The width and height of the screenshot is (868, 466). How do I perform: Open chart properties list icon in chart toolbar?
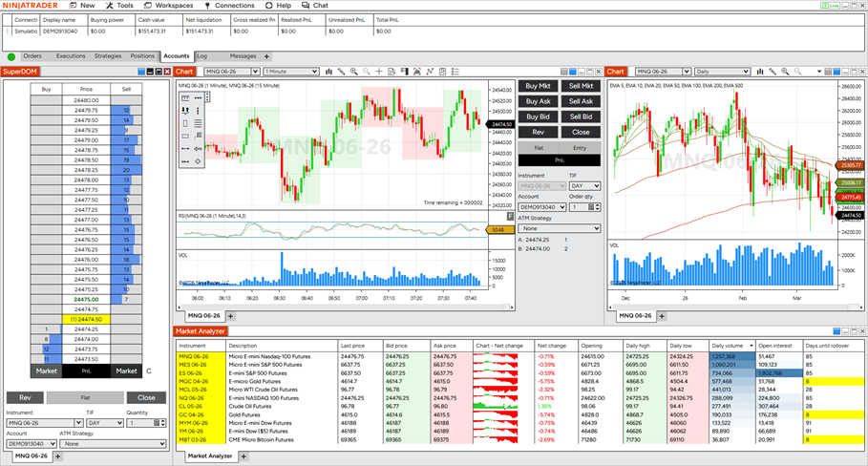[455, 72]
